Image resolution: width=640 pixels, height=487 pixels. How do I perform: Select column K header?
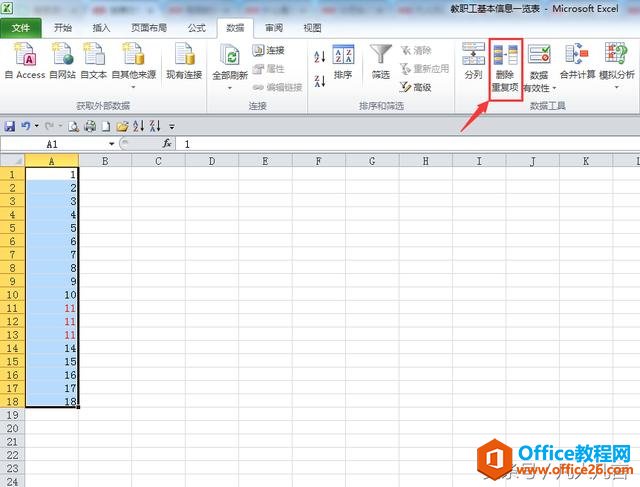(x=586, y=161)
